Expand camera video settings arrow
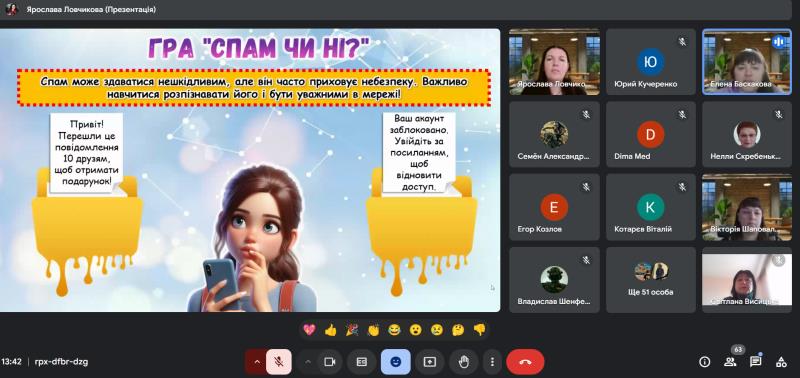Screen dimensions: 800x378 (308, 362)
